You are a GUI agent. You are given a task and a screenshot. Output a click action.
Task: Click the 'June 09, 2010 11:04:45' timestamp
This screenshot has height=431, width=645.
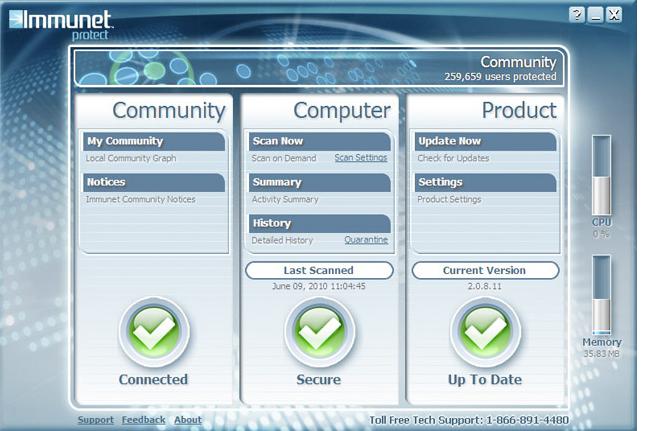(x=319, y=286)
